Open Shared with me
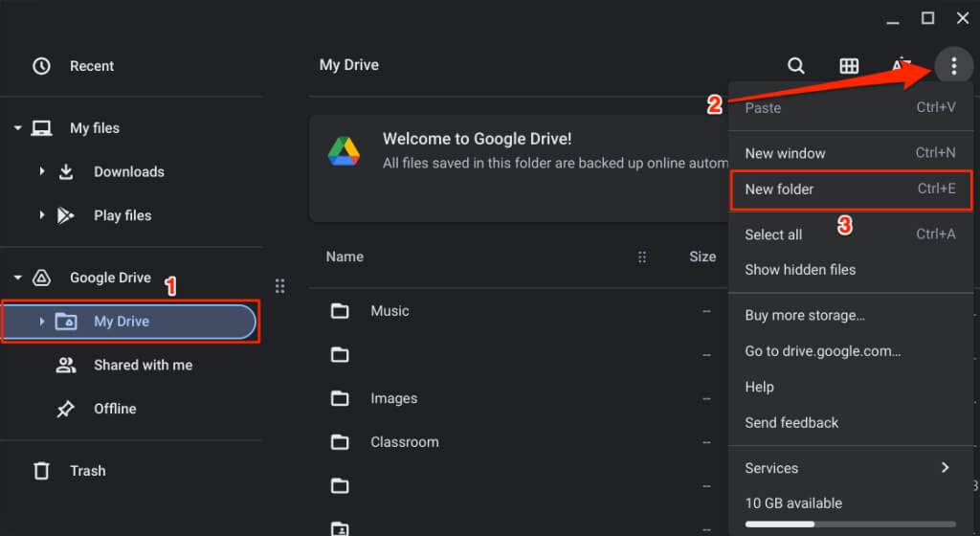 tap(143, 365)
